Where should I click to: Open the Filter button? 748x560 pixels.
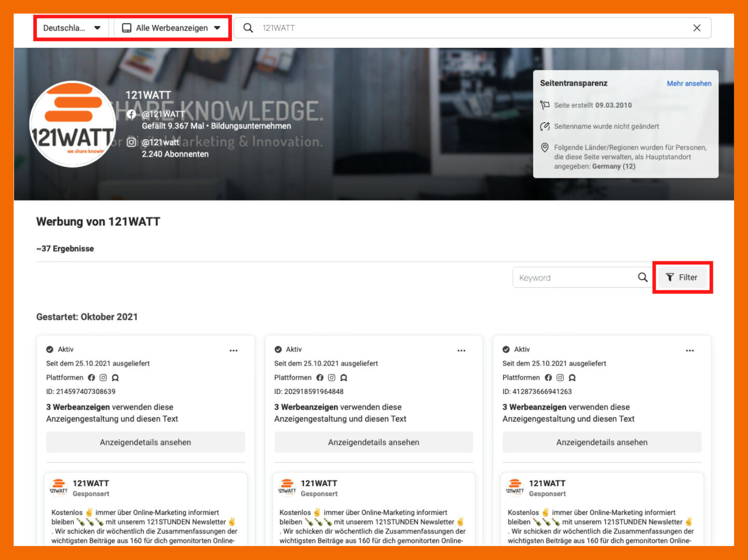pos(682,277)
